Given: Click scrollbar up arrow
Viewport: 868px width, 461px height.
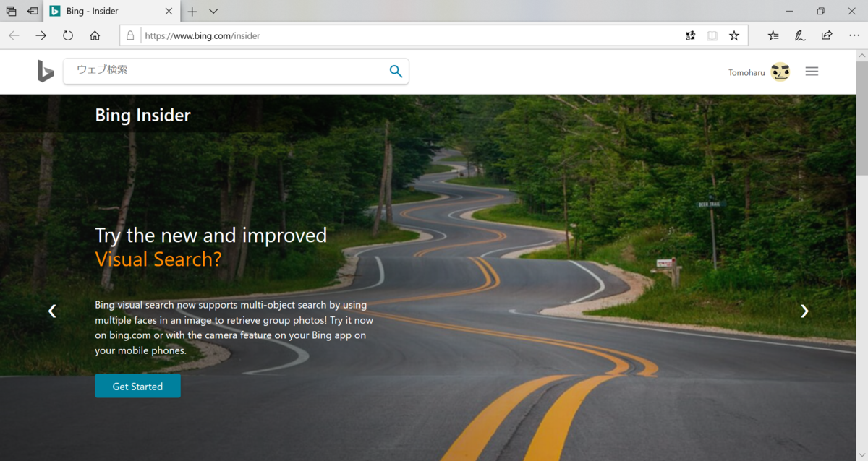Looking at the screenshot, I should (x=861, y=55).
